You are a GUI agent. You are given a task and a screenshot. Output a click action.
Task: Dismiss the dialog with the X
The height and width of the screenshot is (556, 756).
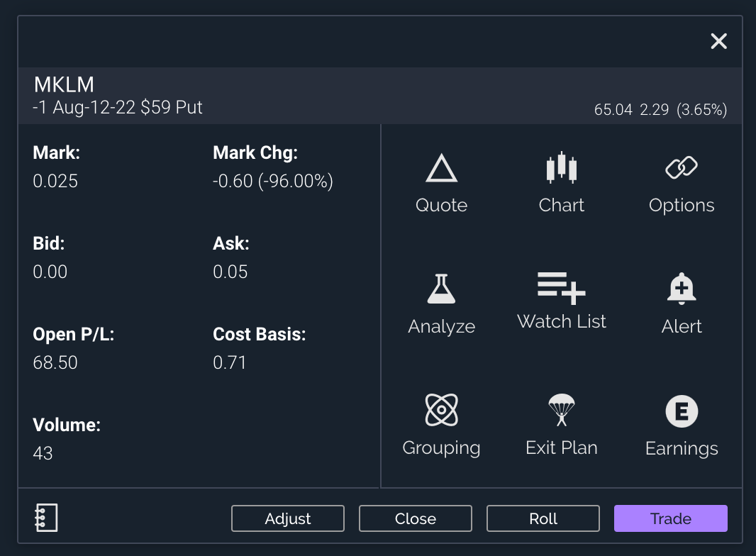(718, 41)
